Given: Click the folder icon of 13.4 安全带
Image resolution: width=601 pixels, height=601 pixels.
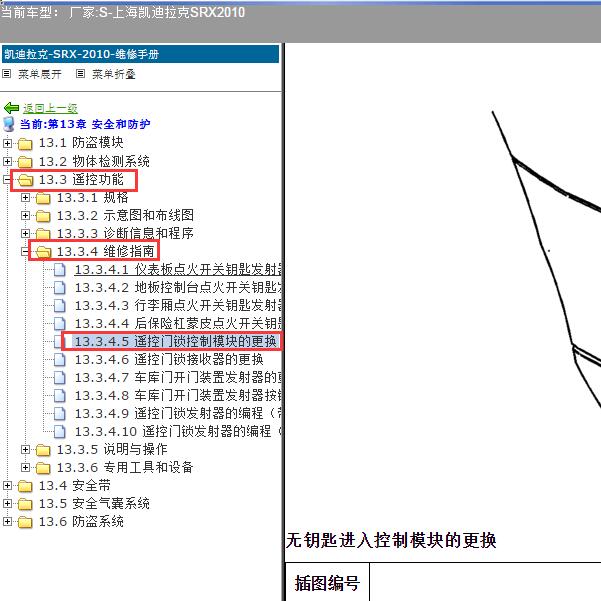Looking at the screenshot, I should pos(25,486).
